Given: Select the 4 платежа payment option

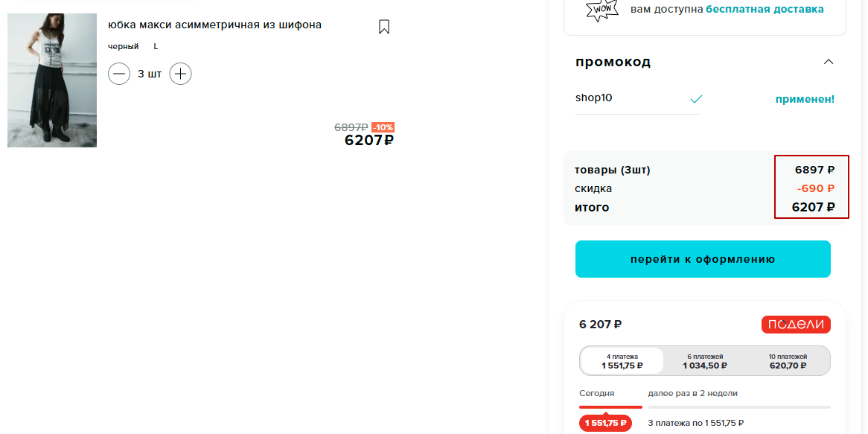Looking at the screenshot, I should click(x=622, y=361).
